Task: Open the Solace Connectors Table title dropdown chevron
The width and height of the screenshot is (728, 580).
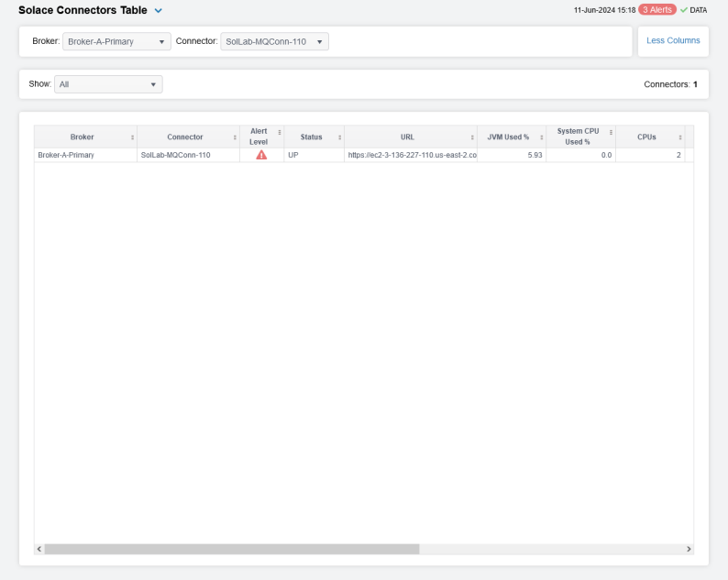Action: pyautogui.click(x=159, y=11)
